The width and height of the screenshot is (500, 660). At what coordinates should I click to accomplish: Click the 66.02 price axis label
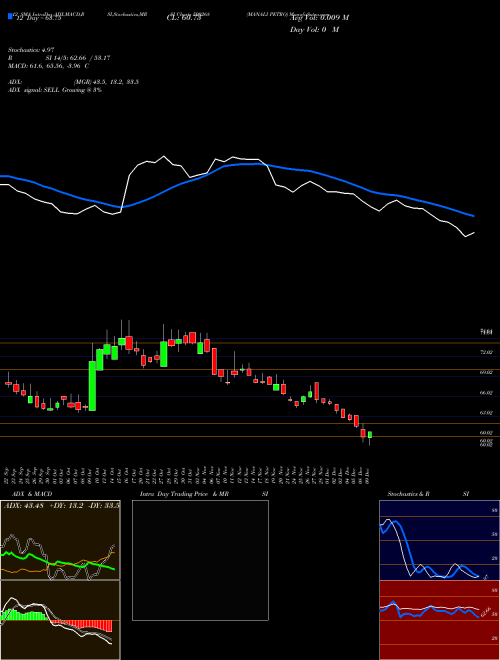point(487,392)
